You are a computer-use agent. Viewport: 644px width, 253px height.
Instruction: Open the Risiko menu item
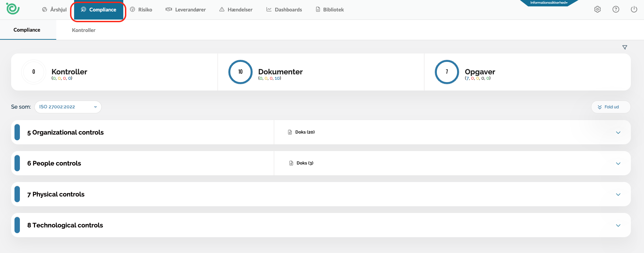141,10
